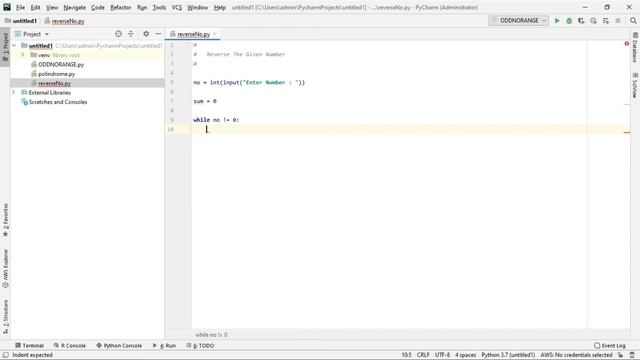
Task: Open Search Everywhere magnifier icon
Action: click(x=633, y=20)
